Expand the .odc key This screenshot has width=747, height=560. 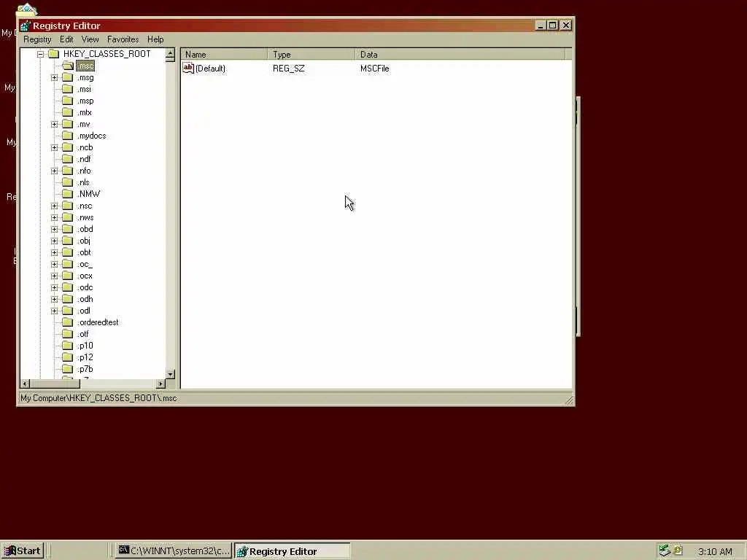click(54, 287)
